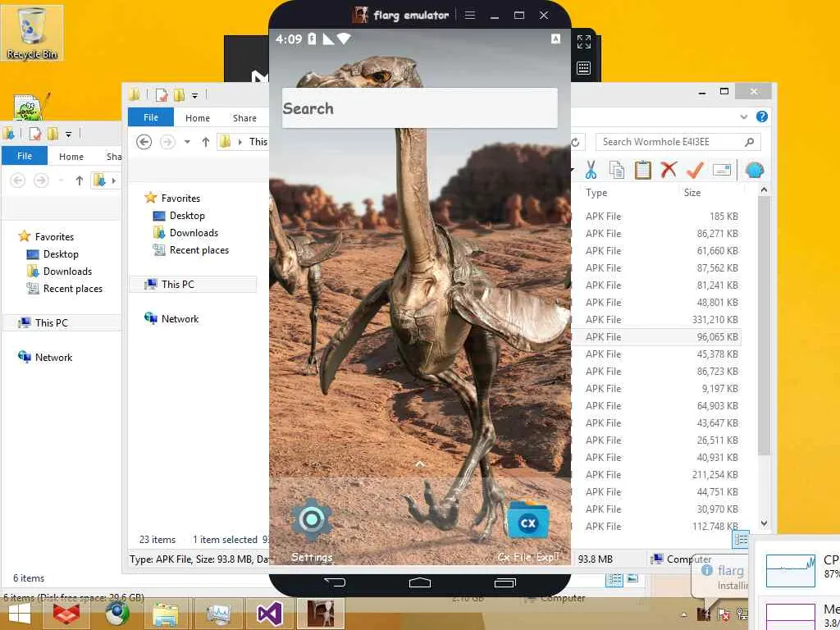The height and width of the screenshot is (630, 840).
Task: Click Up arrow in front Explorer window
Action: [206, 142]
